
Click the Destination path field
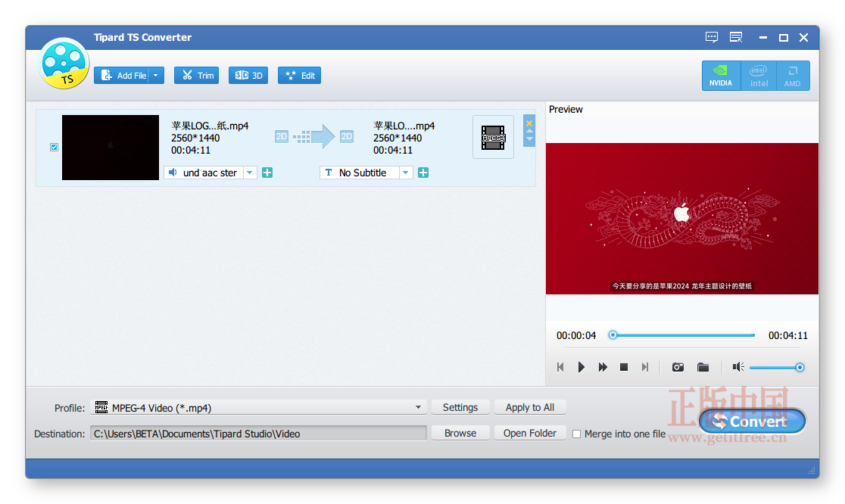(x=259, y=434)
